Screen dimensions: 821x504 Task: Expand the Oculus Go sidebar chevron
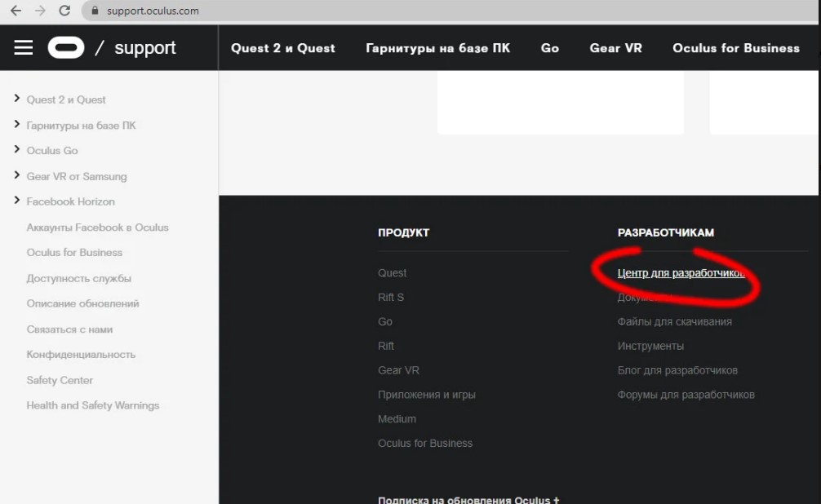point(17,150)
